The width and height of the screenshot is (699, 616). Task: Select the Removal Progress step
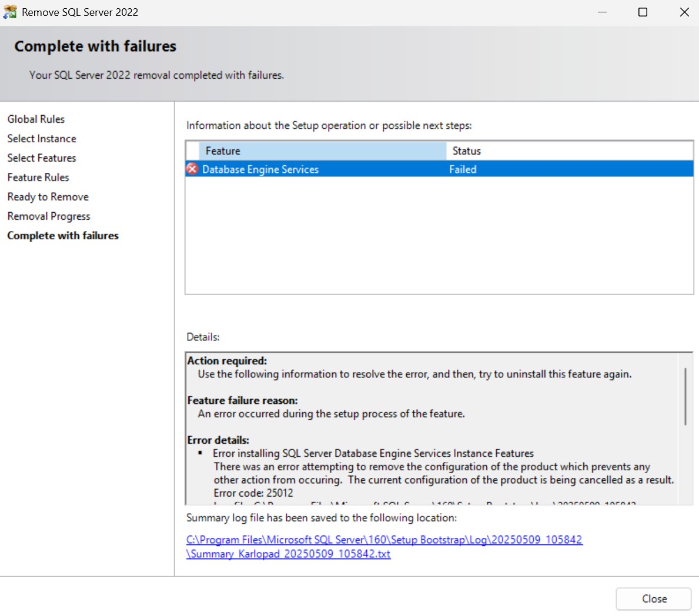pos(49,216)
